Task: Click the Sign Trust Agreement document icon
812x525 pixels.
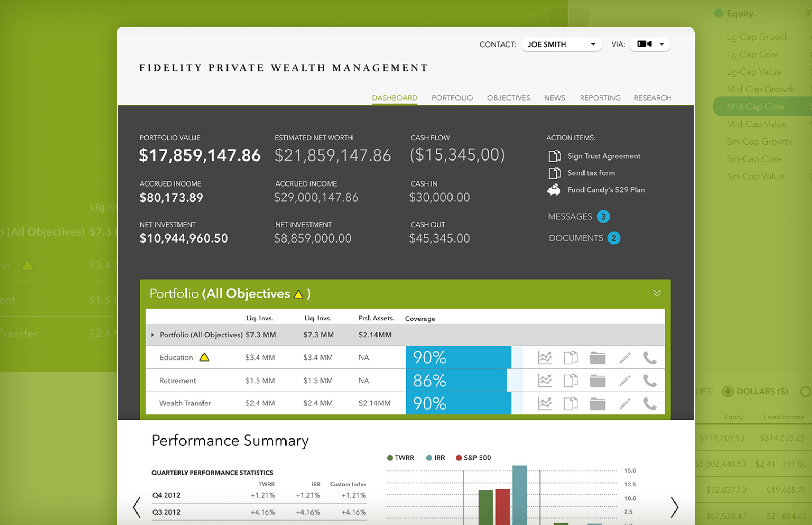Action: (555, 156)
